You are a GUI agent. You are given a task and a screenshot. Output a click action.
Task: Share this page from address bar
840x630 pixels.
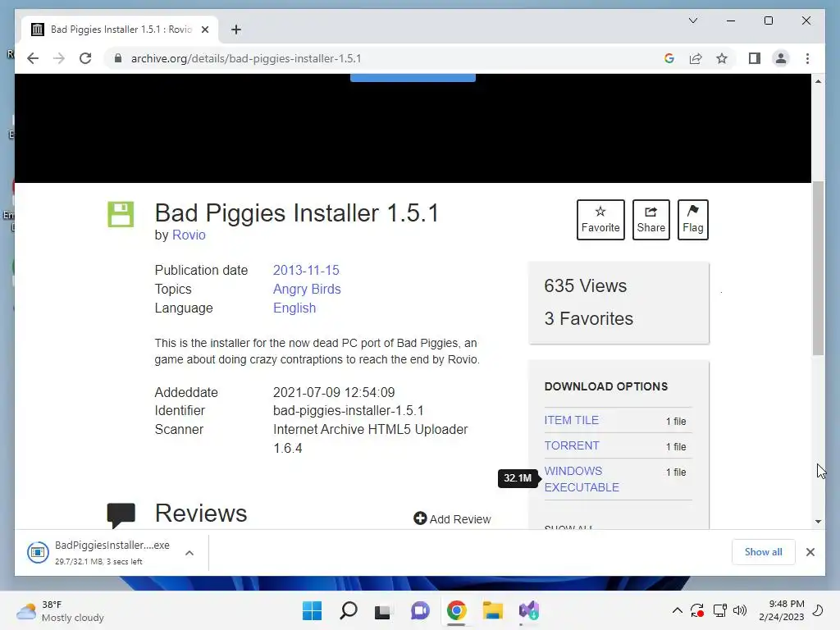click(696, 58)
